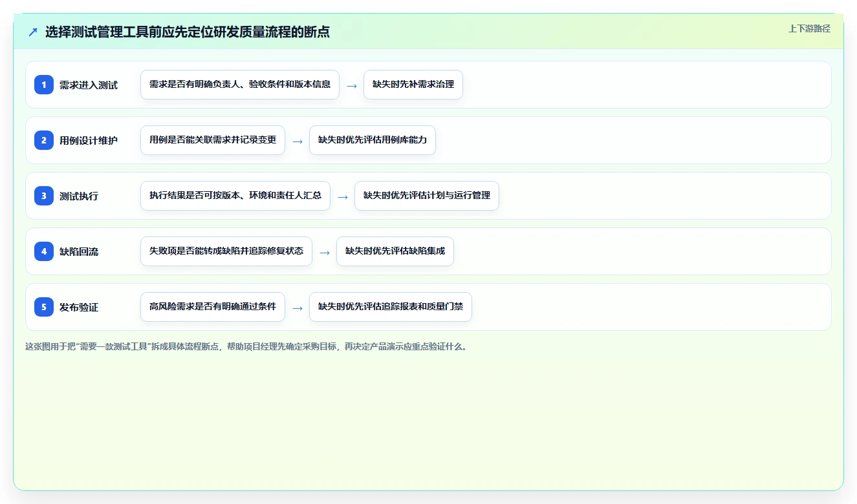The height and width of the screenshot is (504, 857).
Task: Select the 用例设计维护 step label
Action: pos(89,140)
